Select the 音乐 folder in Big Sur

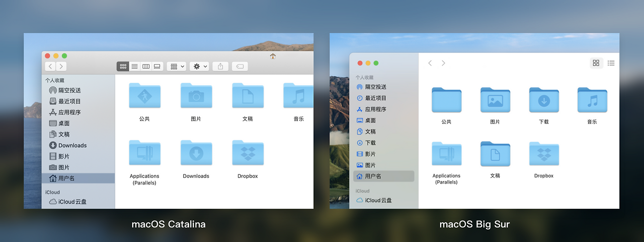click(592, 100)
